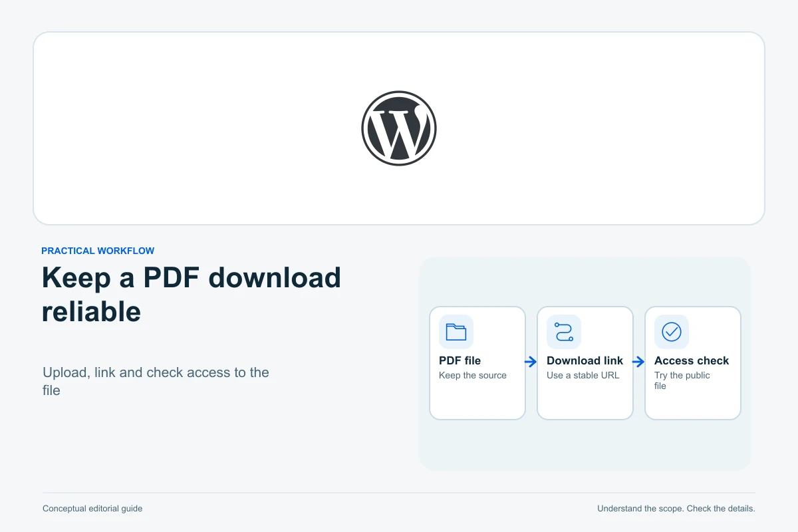Select the PDF file card title
Viewport: 798px width, 532px height.
460,360
